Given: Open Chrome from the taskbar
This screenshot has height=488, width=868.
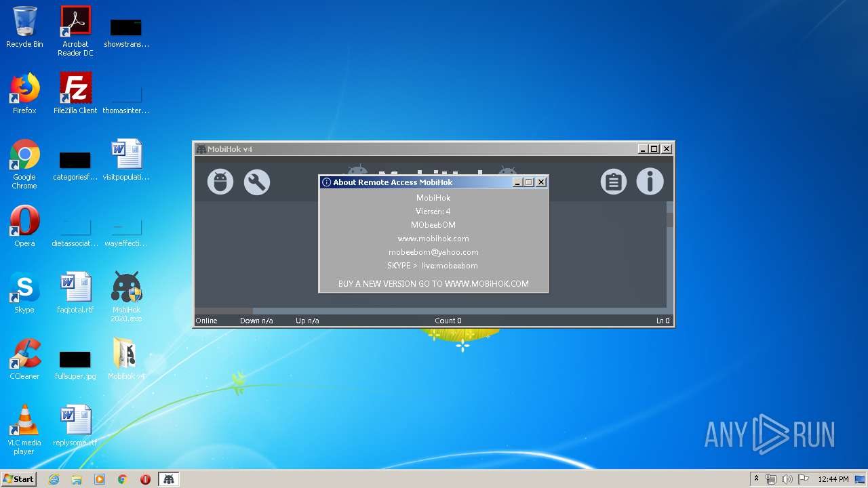Looking at the screenshot, I should pyautogui.click(x=123, y=479).
